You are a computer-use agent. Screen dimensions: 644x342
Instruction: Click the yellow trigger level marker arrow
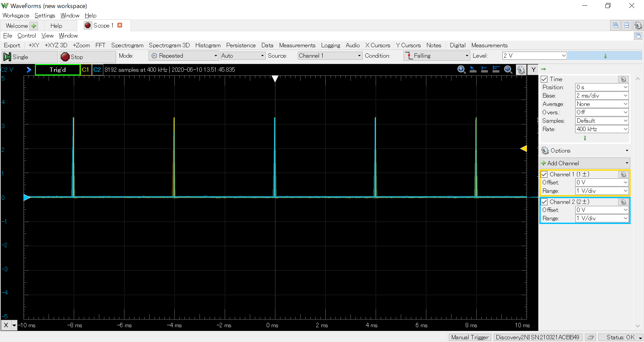click(524, 149)
